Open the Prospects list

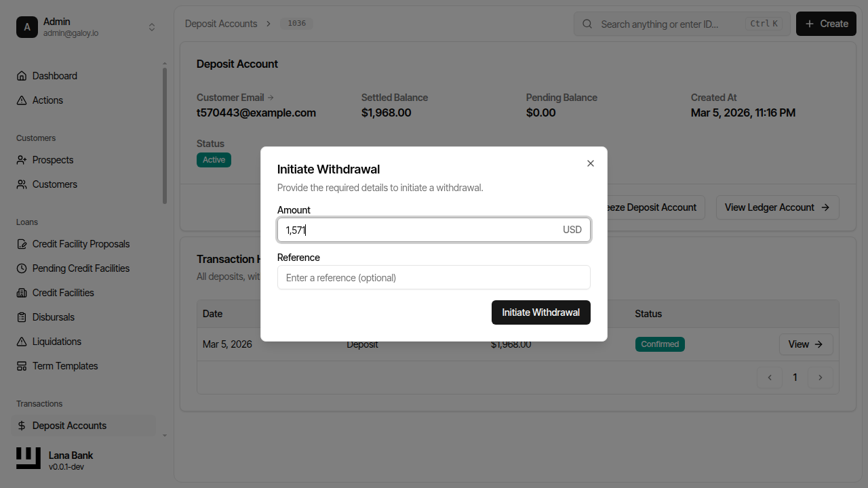pos(52,159)
